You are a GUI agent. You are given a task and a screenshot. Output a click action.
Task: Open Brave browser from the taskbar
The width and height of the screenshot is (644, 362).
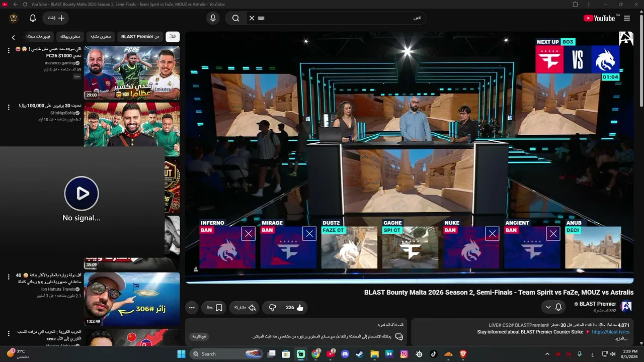[x=463, y=354]
